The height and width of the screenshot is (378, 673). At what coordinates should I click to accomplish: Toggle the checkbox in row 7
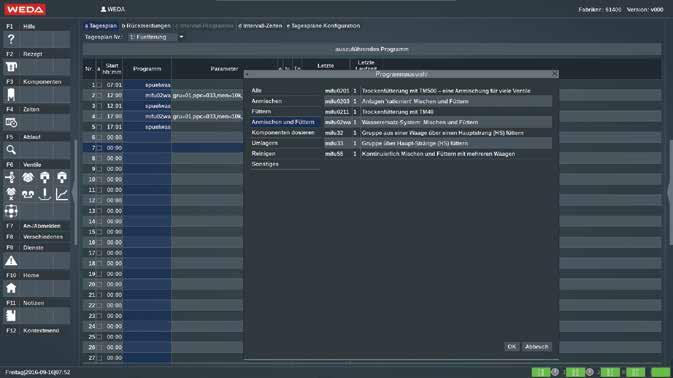tap(99, 148)
